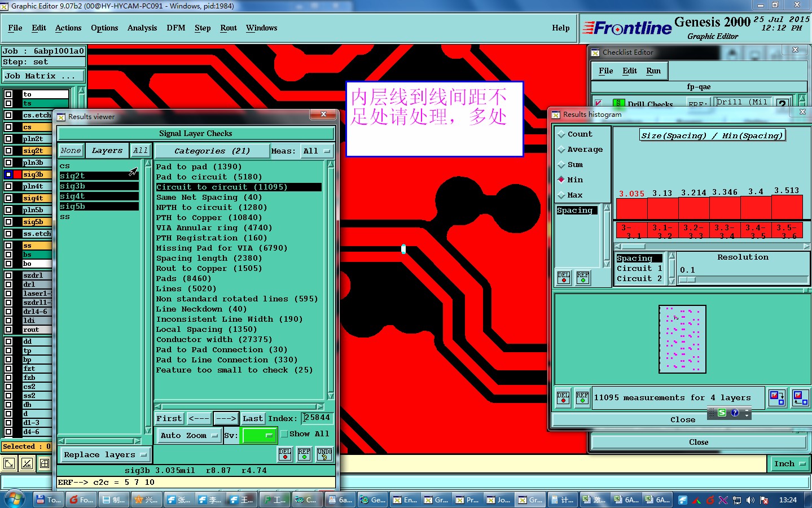This screenshot has width=812, height=508.
Task: Click the REF icon in Results viewer
Action: (304, 454)
